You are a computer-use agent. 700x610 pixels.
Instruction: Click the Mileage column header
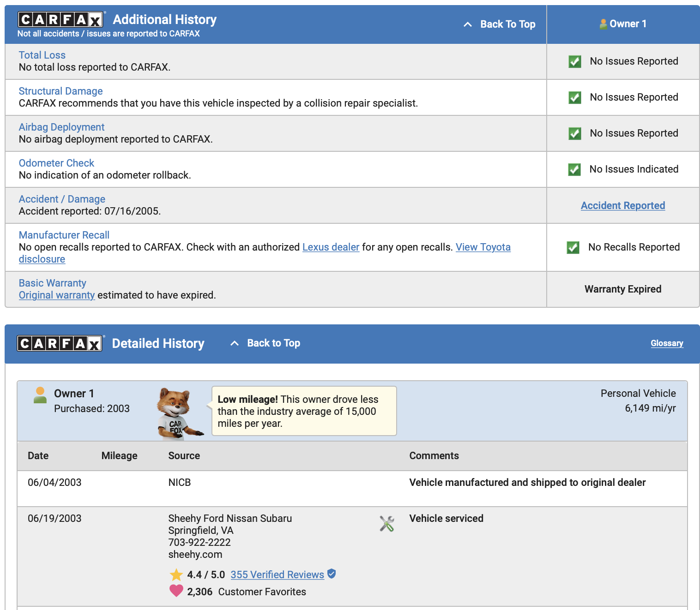[x=119, y=455]
